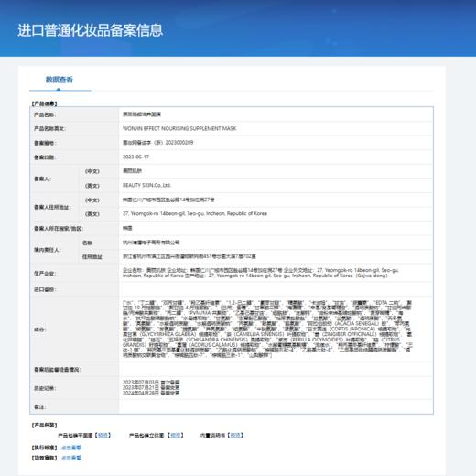The width and height of the screenshot is (476, 476).
Task: Click the filing date 2023-06-17
Action: coord(135,157)
